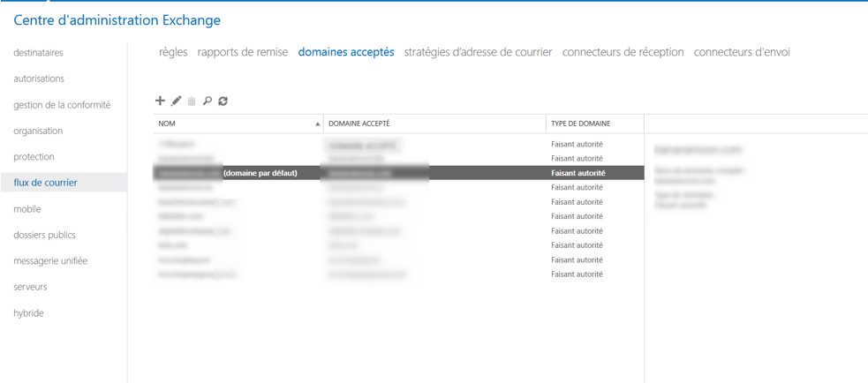Navigate to organisation section
The width and height of the screenshot is (868, 383).
pos(38,131)
